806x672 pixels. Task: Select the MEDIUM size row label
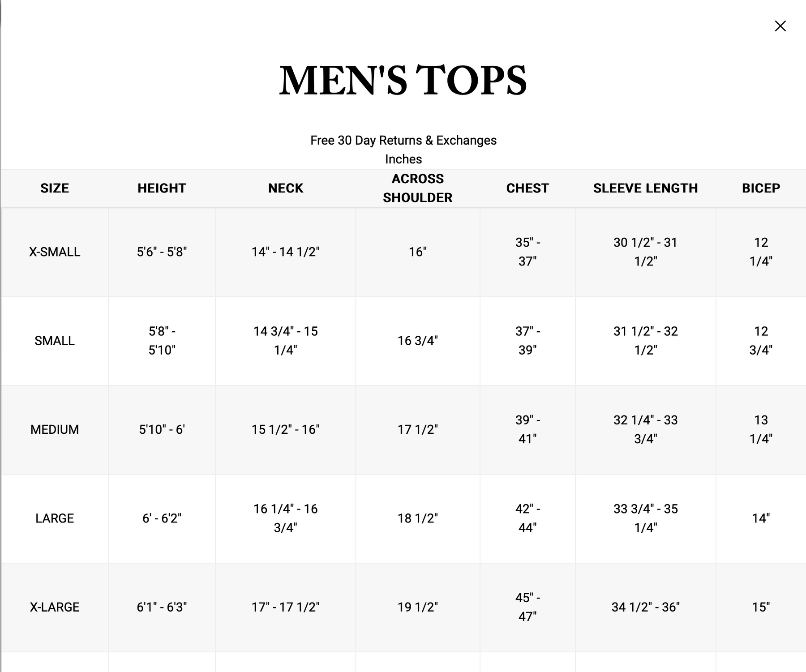pyautogui.click(x=55, y=429)
